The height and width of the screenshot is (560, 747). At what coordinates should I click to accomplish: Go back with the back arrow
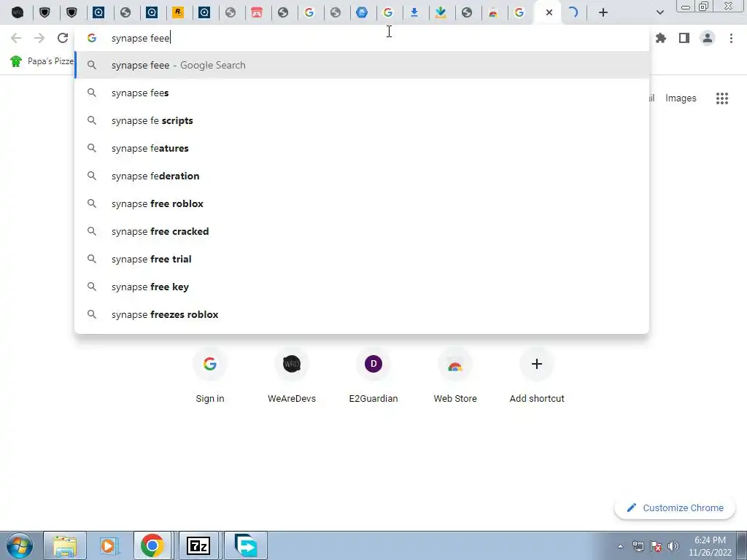point(16,38)
